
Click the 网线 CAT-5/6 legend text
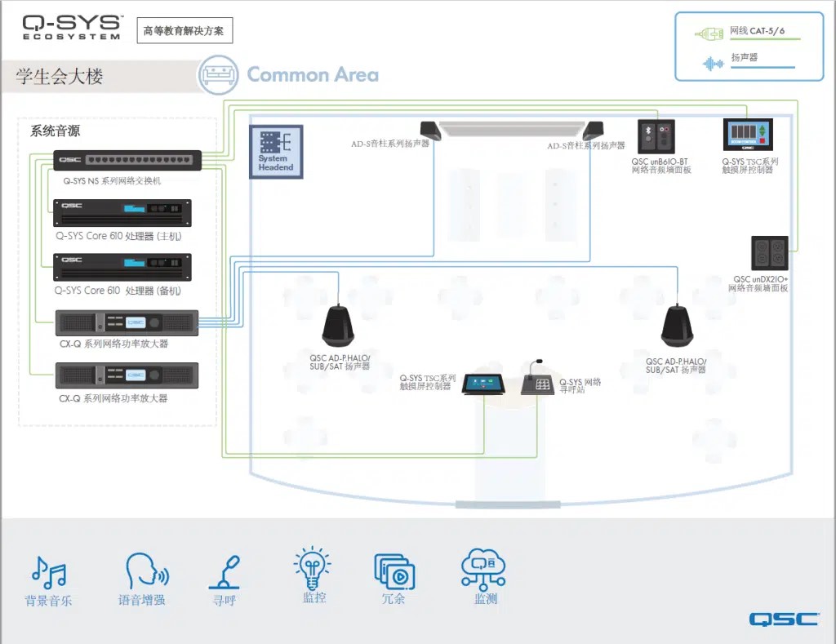[x=758, y=31]
